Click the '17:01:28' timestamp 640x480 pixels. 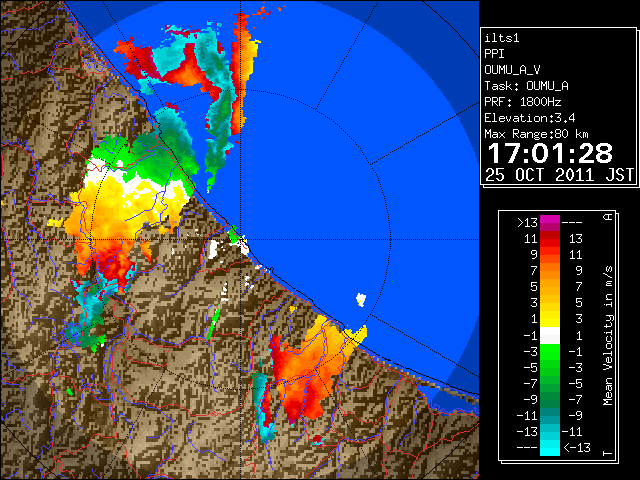[550, 153]
